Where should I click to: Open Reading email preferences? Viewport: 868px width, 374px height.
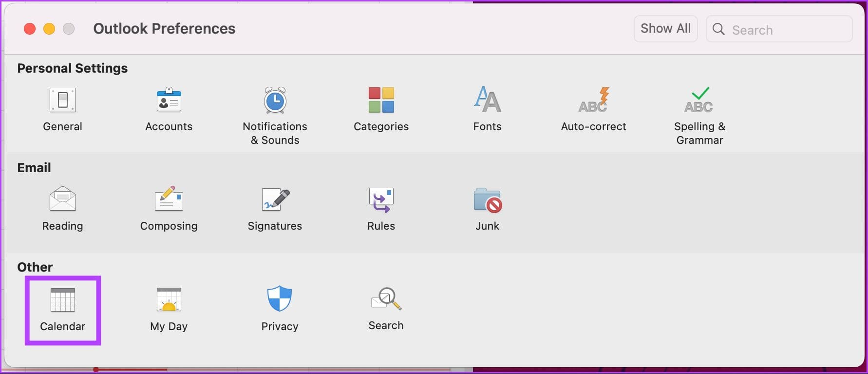coord(62,209)
